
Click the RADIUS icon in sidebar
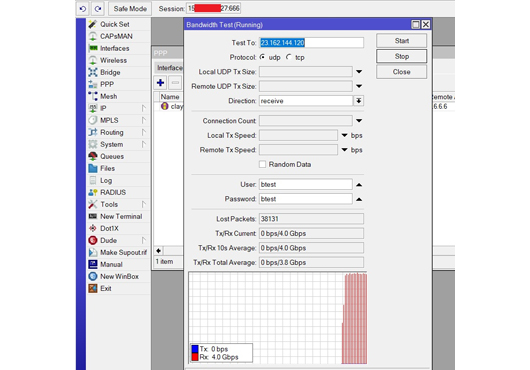pos(93,192)
